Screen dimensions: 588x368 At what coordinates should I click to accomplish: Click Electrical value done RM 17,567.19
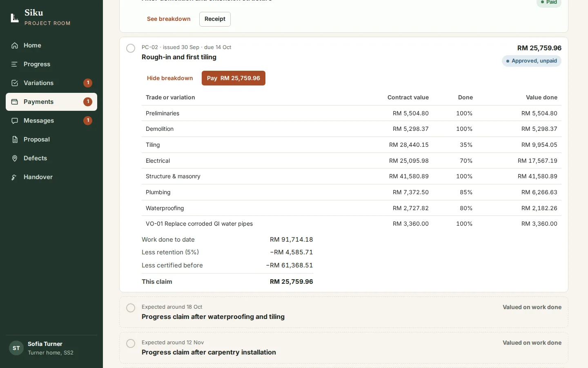[537, 161]
